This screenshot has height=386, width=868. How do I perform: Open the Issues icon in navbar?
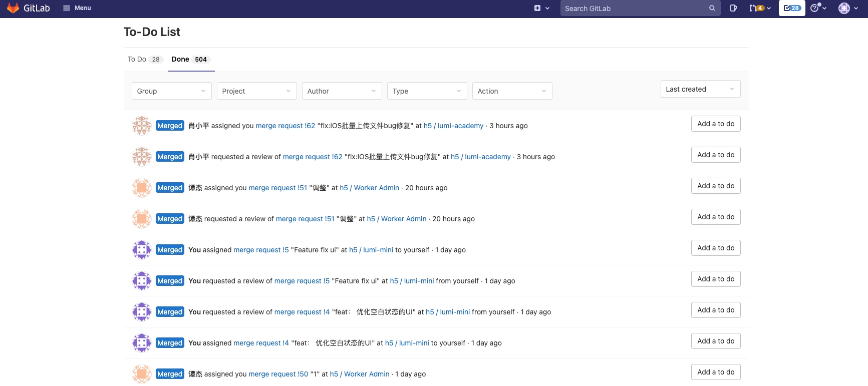click(733, 8)
